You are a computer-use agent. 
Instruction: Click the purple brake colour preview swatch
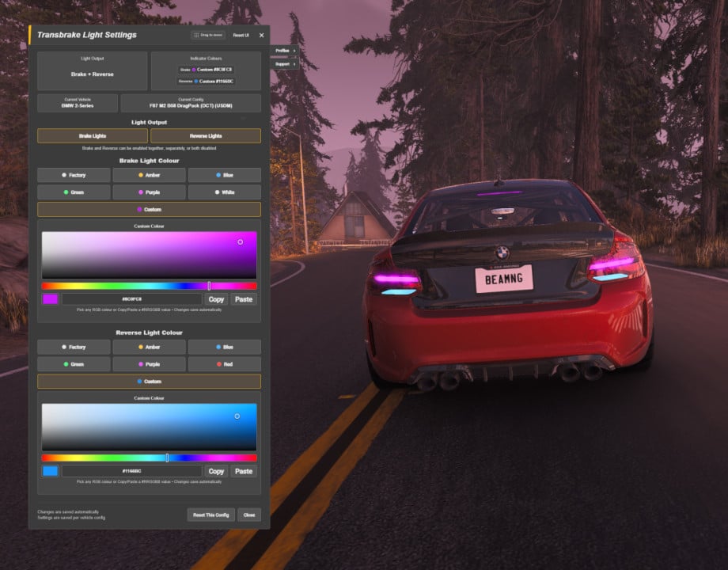pos(50,299)
